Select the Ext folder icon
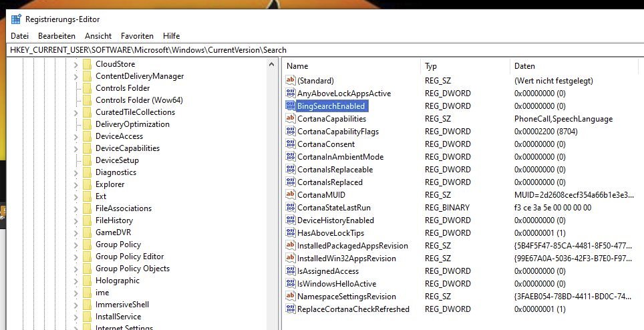The image size is (644, 330). click(x=87, y=196)
